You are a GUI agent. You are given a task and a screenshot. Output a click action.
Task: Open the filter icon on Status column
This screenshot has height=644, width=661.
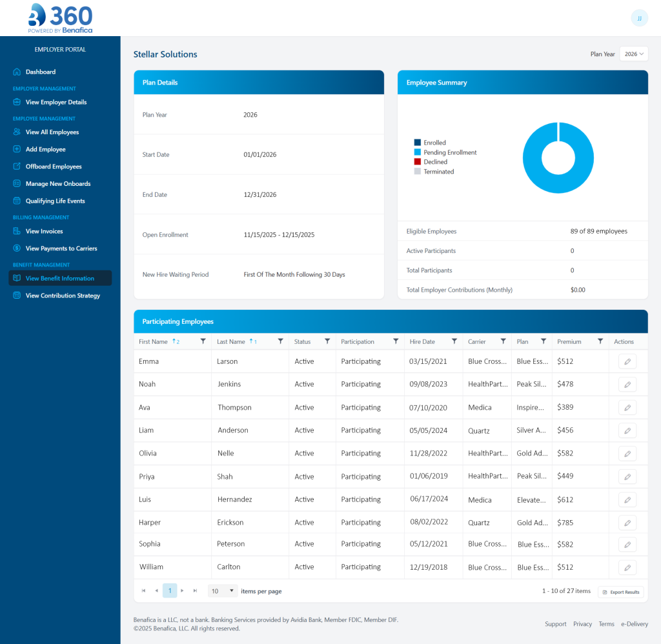point(327,341)
